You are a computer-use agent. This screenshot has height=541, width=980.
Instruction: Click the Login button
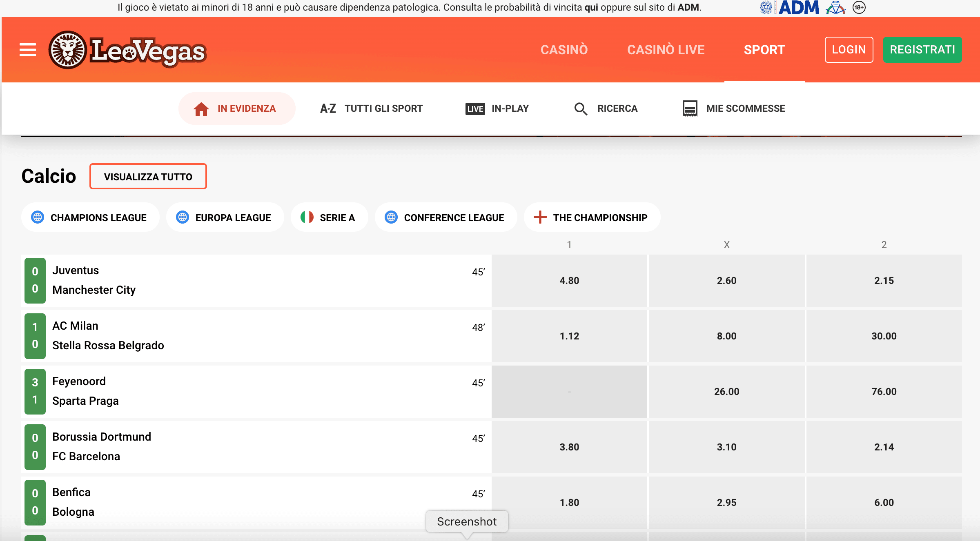click(849, 50)
